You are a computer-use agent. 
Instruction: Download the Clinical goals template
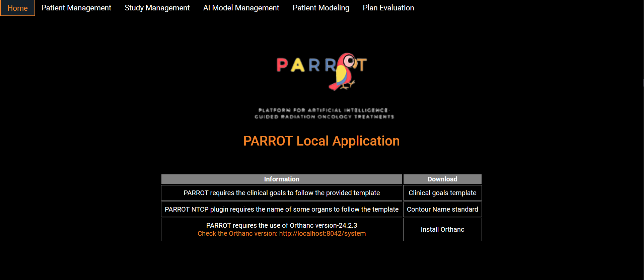tap(442, 193)
